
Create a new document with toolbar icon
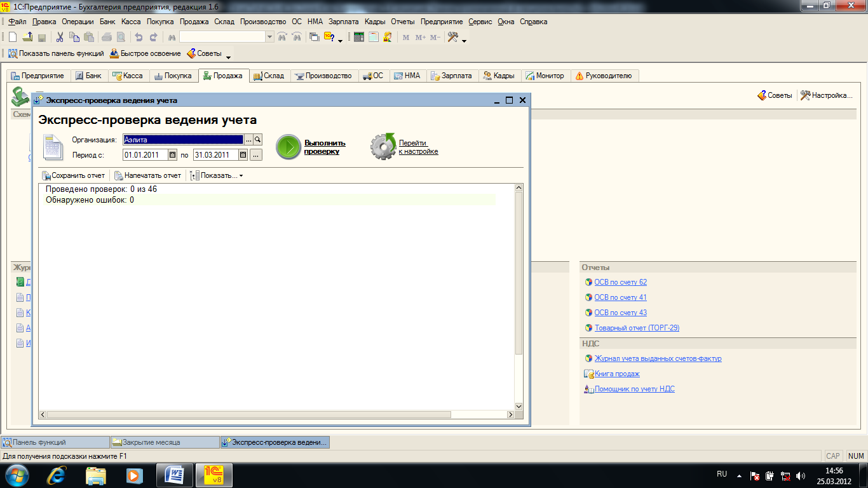12,37
